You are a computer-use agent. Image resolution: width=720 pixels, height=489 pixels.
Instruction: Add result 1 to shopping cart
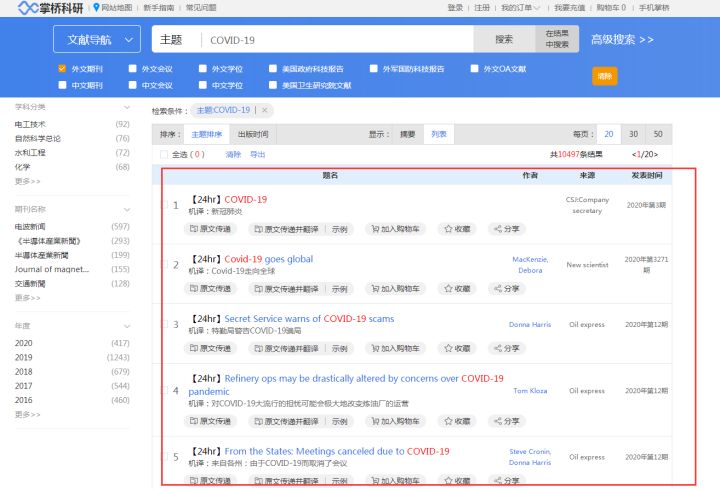point(395,229)
